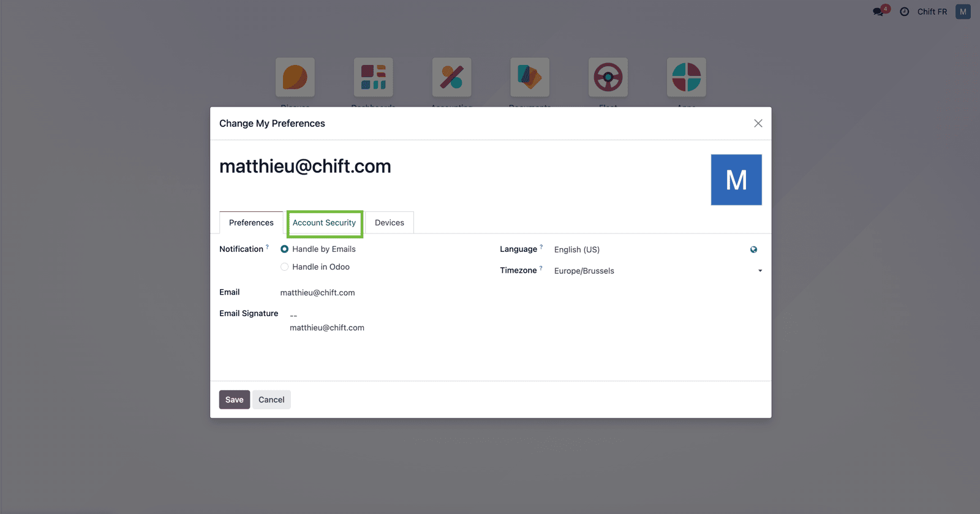Open conversations icon with the 4 badge
980x514 pixels.
pyautogui.click(x=881, y=11)
